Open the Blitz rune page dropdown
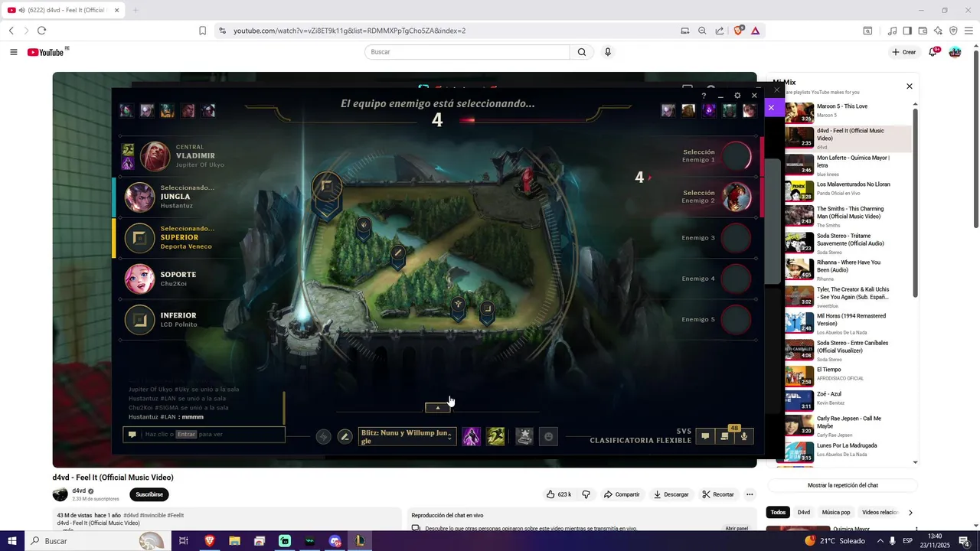This screenshot has width=980, height=551. coord(407,436)
